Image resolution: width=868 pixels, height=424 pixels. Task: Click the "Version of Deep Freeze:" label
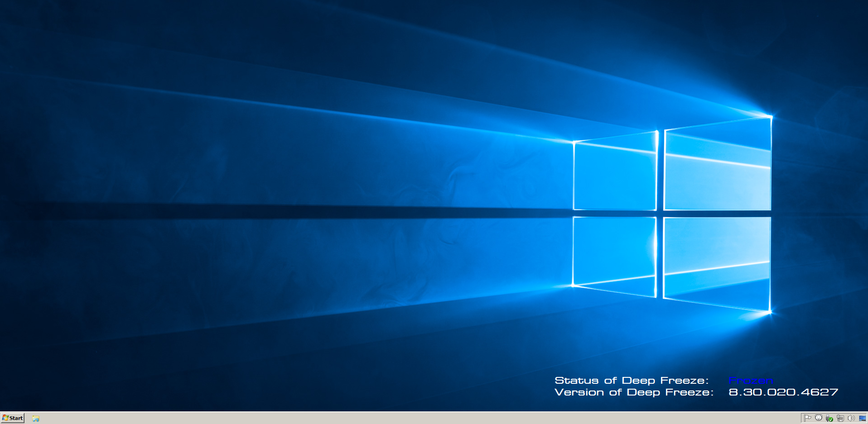pos(634,392)
